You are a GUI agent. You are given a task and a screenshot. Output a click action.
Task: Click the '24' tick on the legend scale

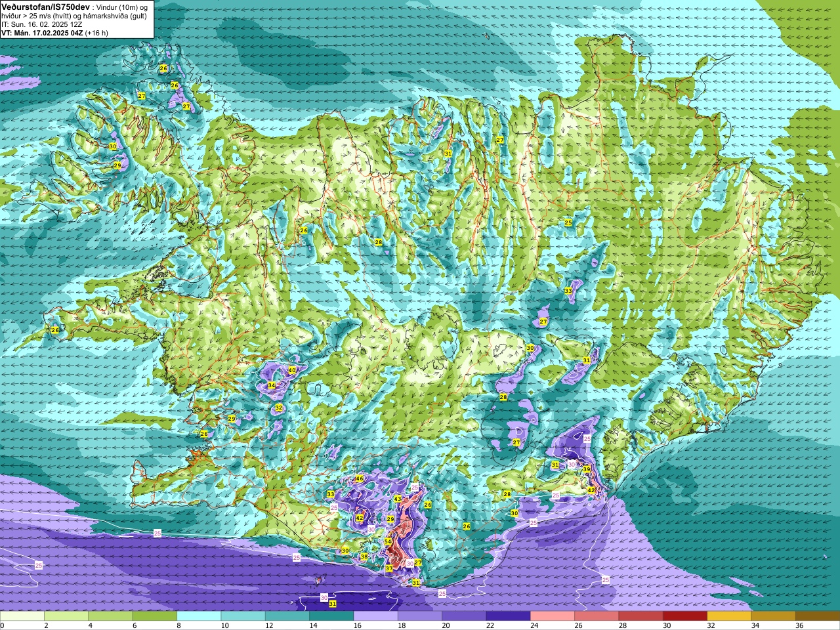pos(535,625)
